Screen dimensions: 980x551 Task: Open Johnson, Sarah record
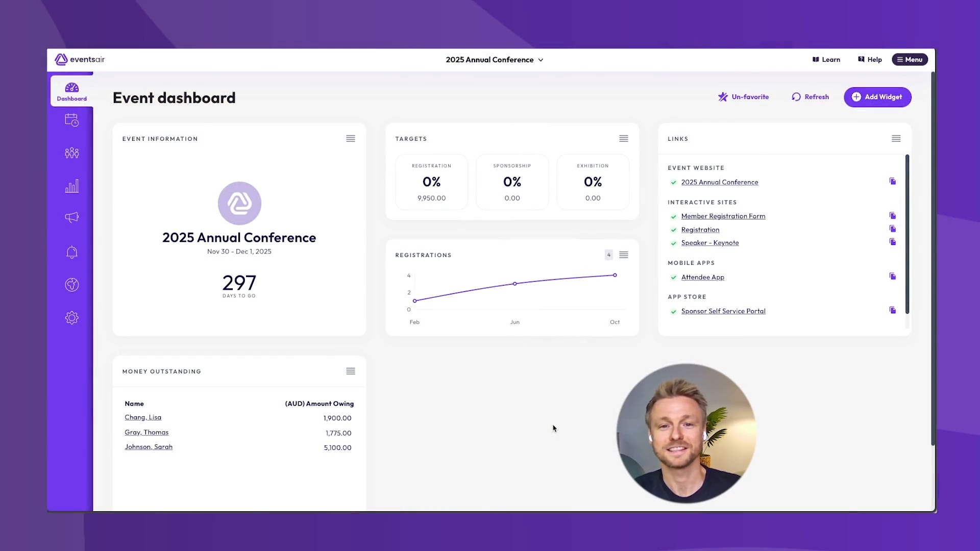(149, 447)
